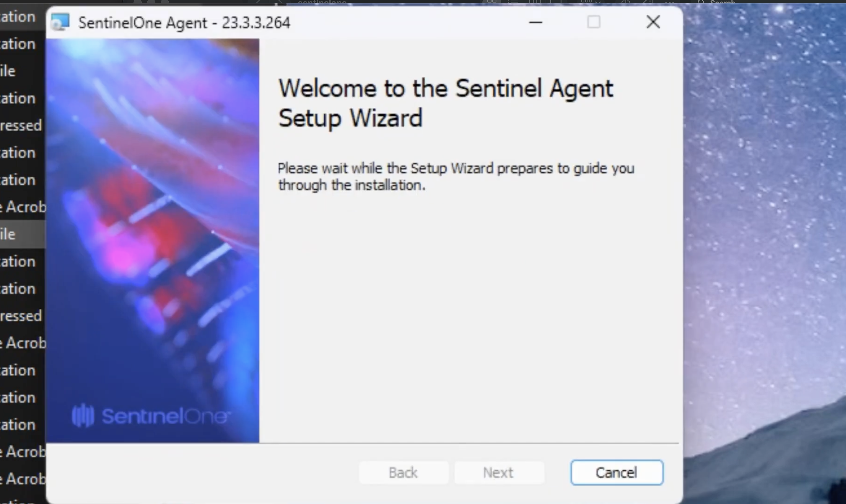Viewport: 846px width, 504px height.
Task: Click the Welcome to the Sentinel Agent heading
Action: click(446, 103)
